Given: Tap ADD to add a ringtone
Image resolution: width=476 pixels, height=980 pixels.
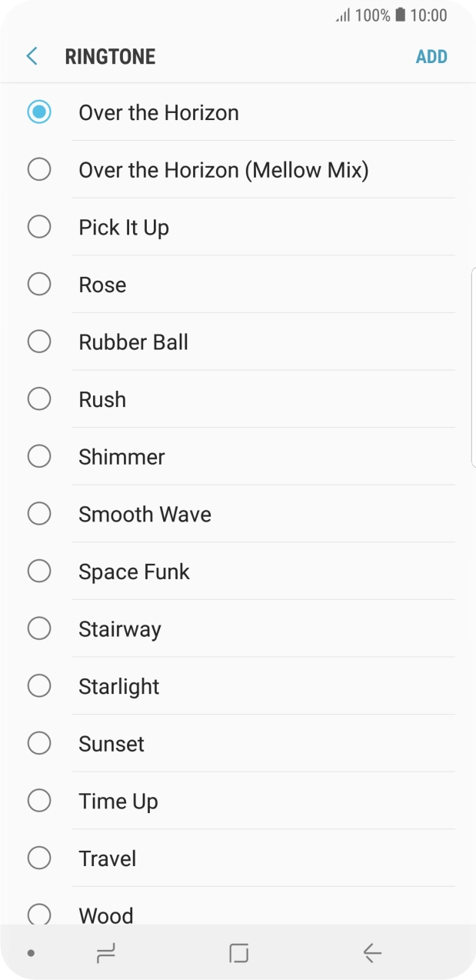Looking at the screenshot, I should (x=431, y=57).
